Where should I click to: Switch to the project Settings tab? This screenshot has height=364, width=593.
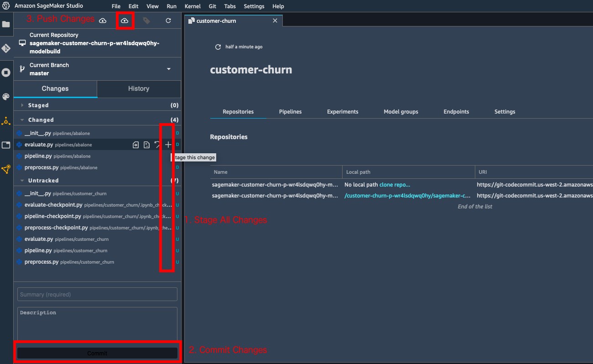coord(505,111)
